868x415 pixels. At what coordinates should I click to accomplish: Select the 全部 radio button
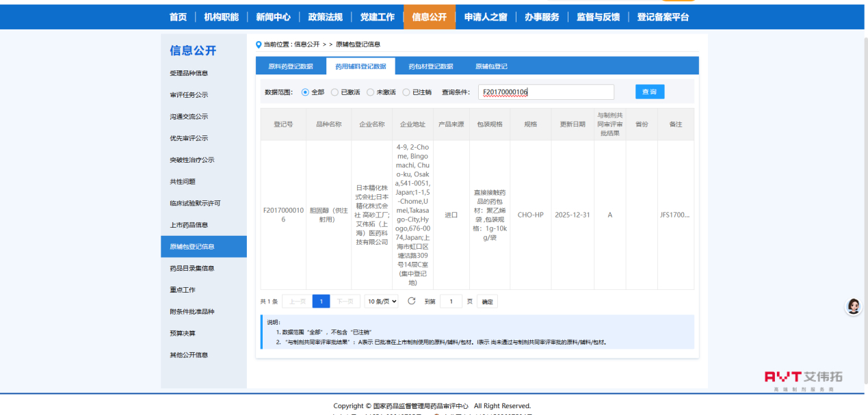(x=305, y=92)
